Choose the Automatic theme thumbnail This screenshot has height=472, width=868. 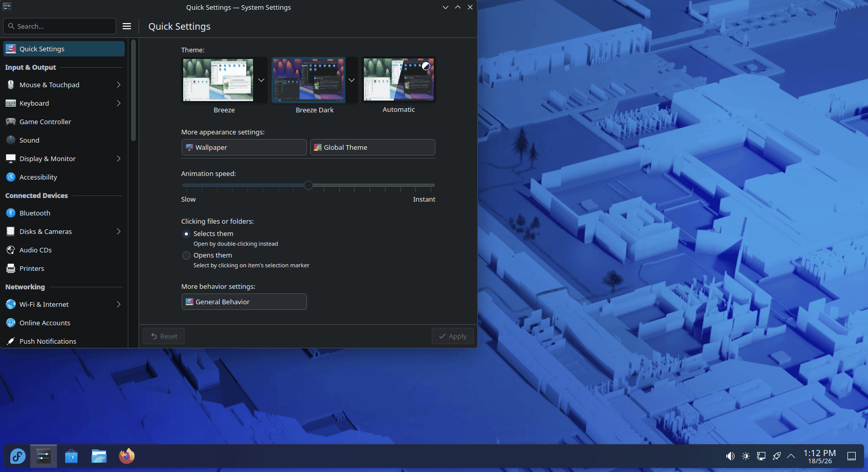(x=399, y=80)
